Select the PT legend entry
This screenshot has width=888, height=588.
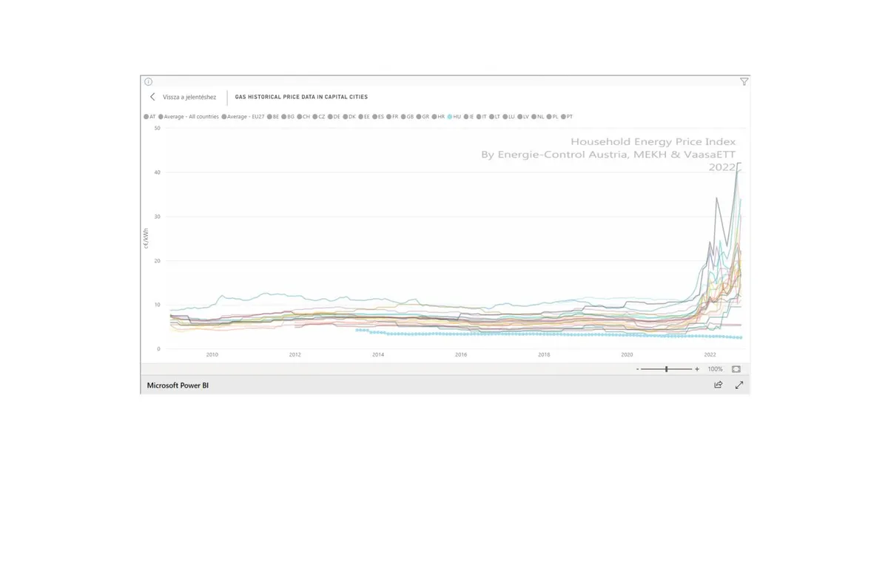[567, 117]
